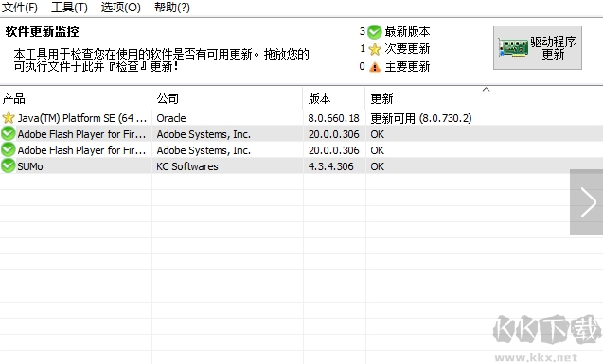The width and height of the screenshot is (603, 364).
Task: Sort by the 更新 column header
Action: pos(484,98)
